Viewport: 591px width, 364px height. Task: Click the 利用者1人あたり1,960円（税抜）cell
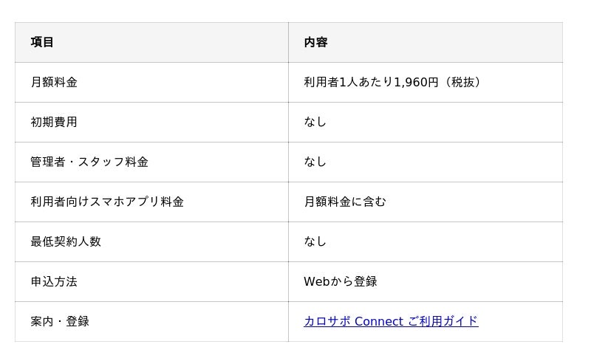(393, 82)
